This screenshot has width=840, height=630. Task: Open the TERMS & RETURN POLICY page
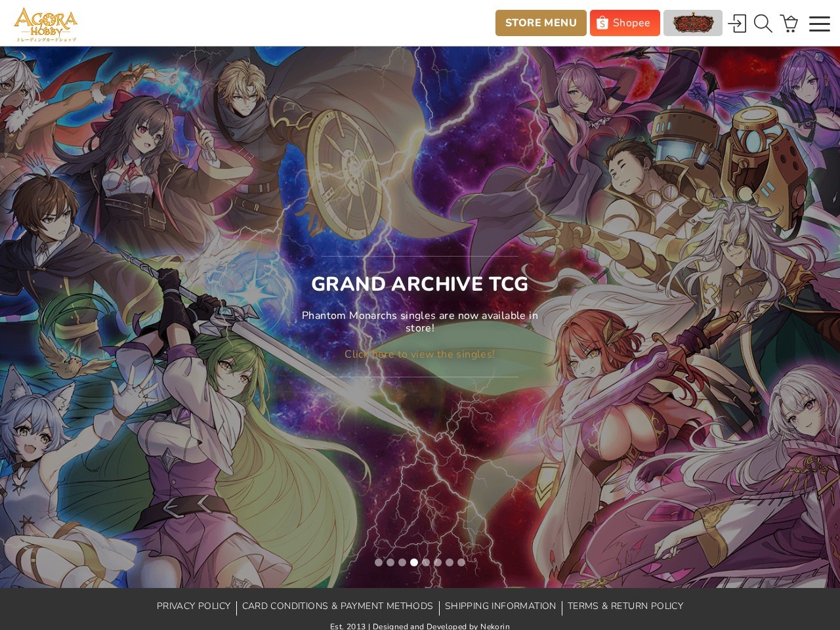point(625,606)
